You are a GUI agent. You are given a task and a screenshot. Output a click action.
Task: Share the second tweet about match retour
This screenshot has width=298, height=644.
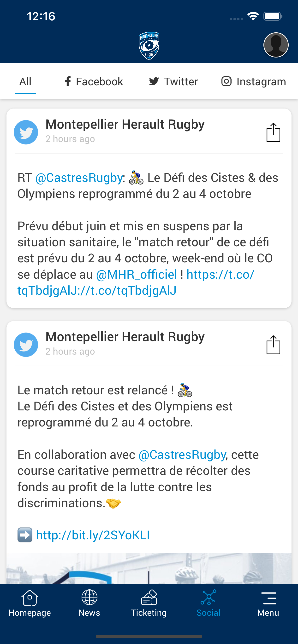click(273, 345)
